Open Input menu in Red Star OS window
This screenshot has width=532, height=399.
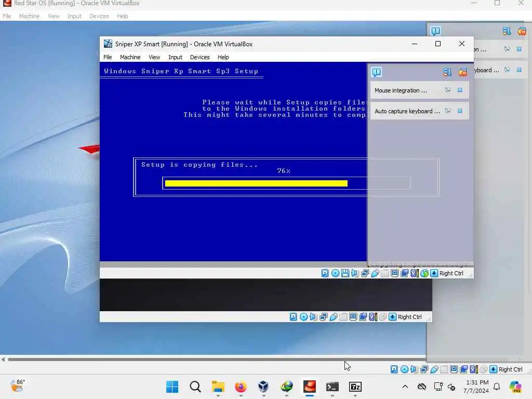[74, 16]
